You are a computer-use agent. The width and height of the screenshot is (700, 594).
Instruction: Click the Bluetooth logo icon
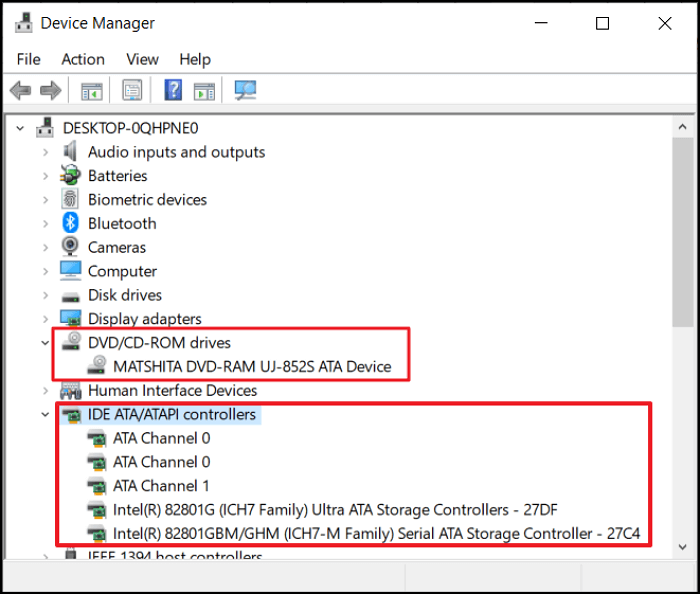70,223
